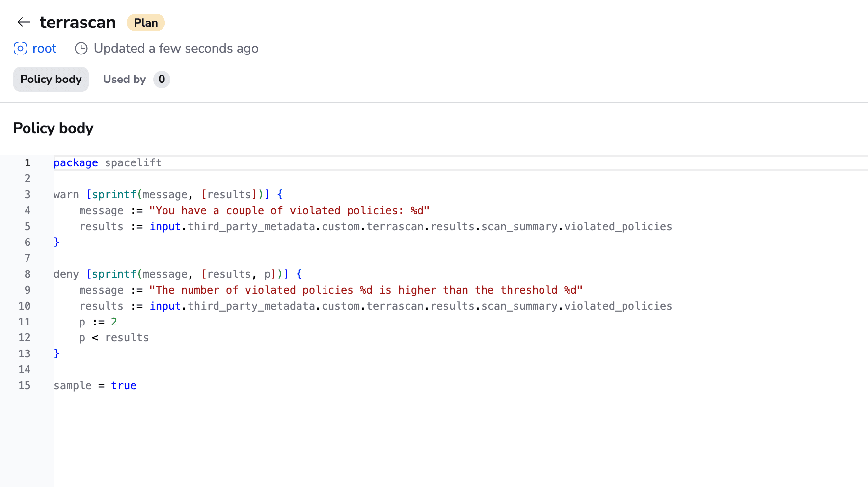Click the p := 2 assignment line
Screen dimensions: 868x487
pos(98,322)
